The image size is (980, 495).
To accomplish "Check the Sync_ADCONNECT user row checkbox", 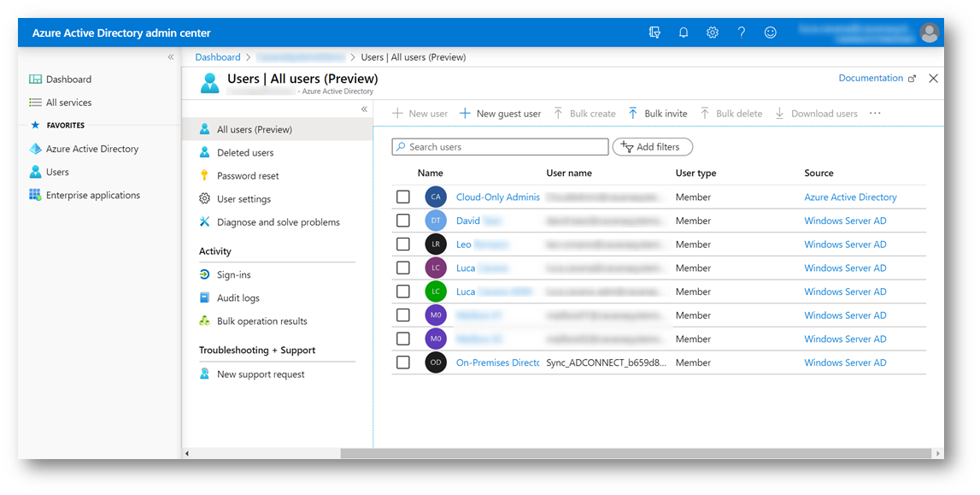I will (403, 362).
